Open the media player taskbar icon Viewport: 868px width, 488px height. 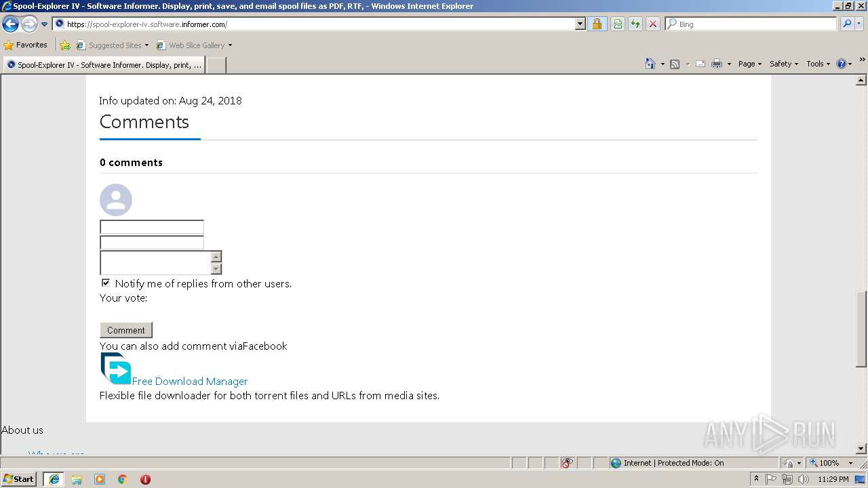[x=100, y=479]
